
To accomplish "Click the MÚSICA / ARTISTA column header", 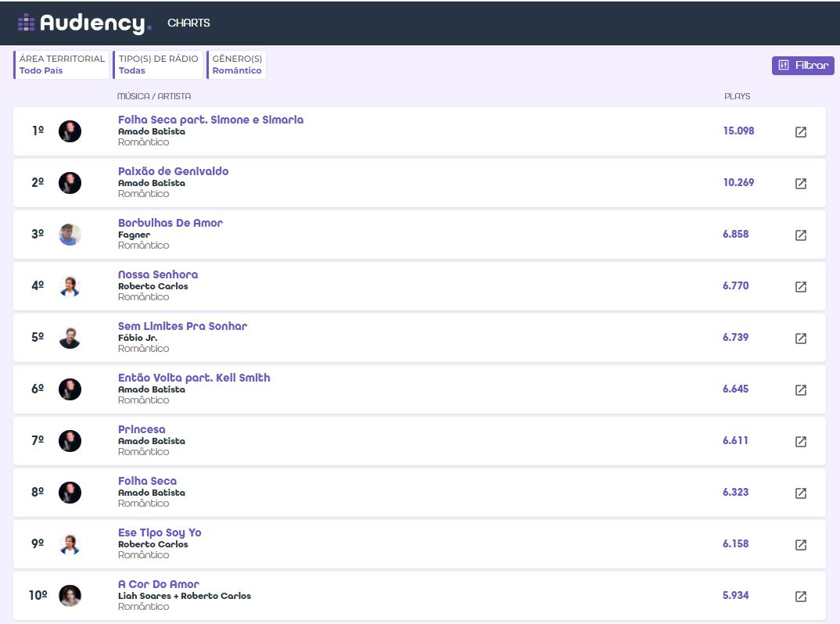I will pos(154,96).
